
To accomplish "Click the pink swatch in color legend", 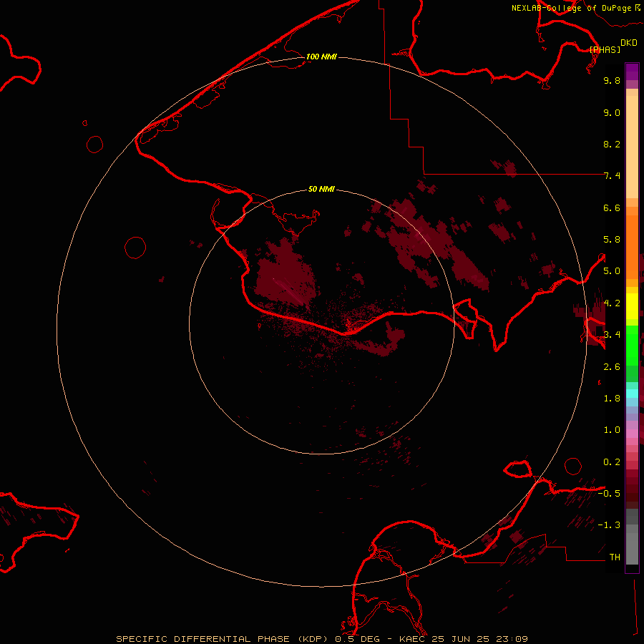I will click(632, 434).
